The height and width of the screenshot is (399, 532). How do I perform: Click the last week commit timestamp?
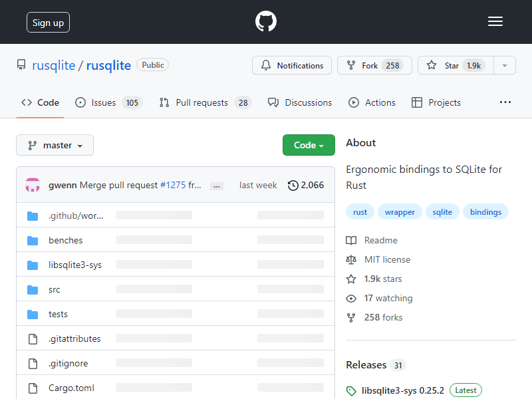coord(258,186)
